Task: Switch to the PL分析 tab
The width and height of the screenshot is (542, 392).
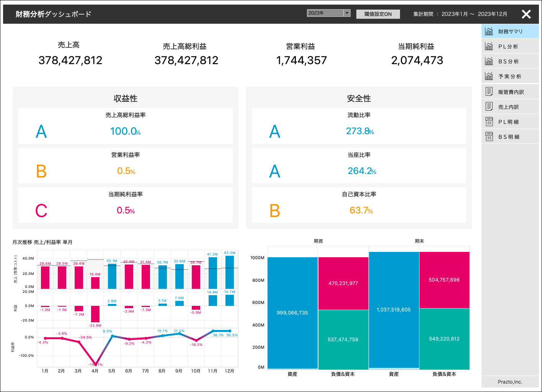Action: click(x=509, y=46)
